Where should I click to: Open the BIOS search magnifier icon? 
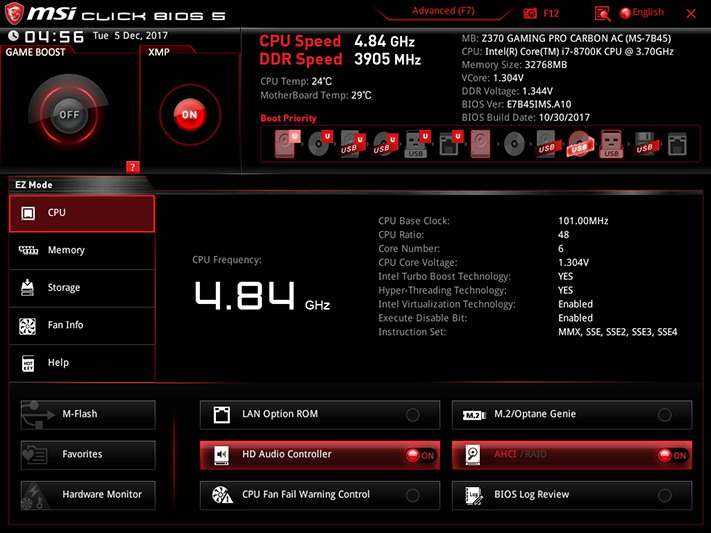[x=602, y=14]
